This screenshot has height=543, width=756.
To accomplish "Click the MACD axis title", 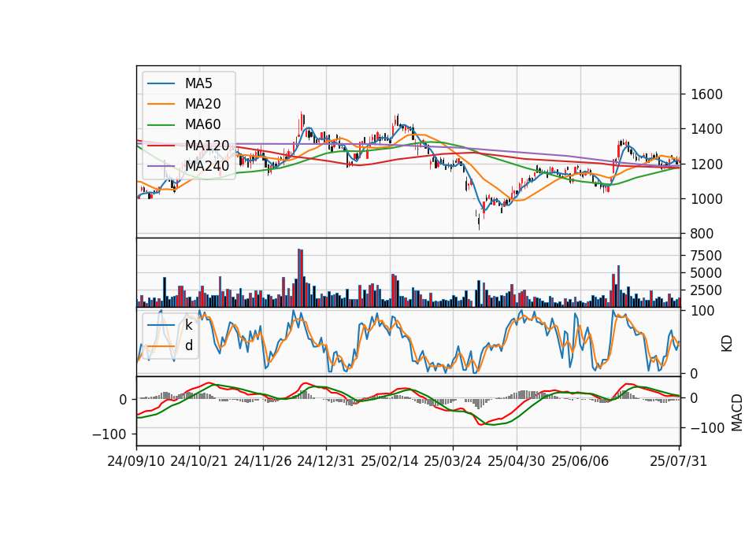I will tap(737, 412).
